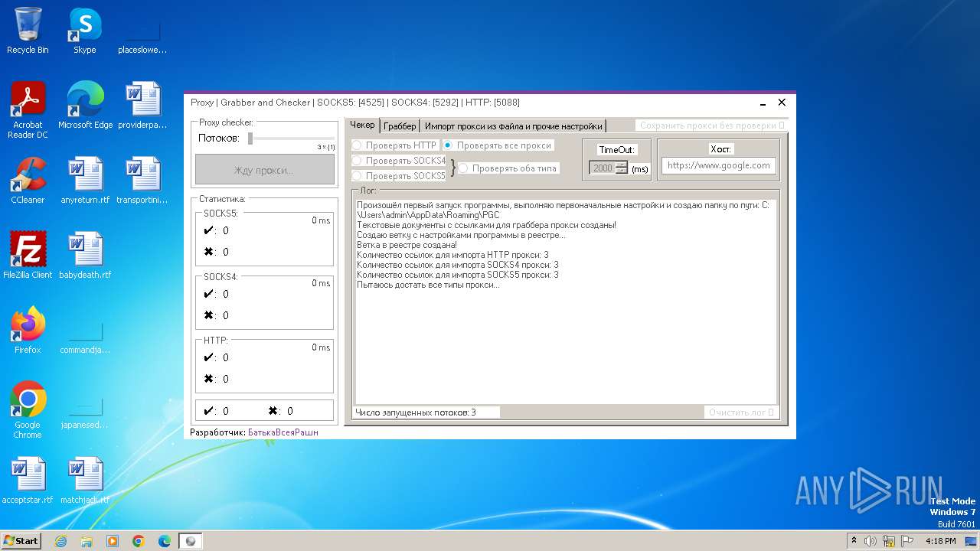Open the media player taskbar icon
Image resolution: width=980 pixels, height=551 pixels.
tap(113, 541)
